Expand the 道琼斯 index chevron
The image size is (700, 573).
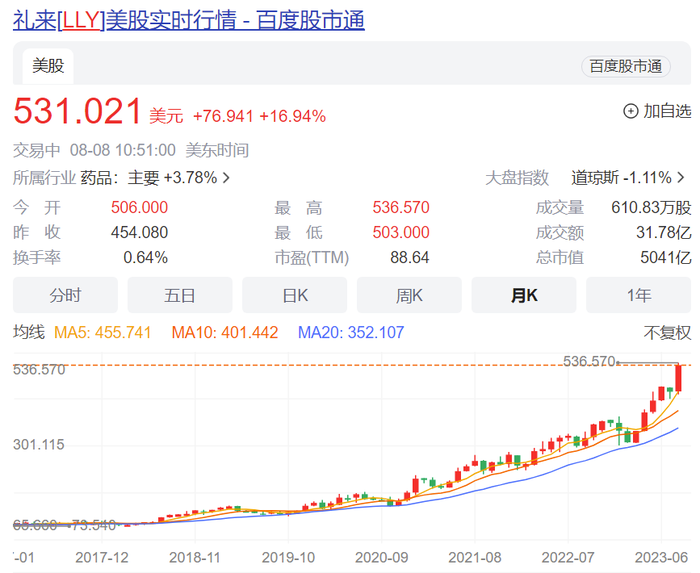click(681, 178)
